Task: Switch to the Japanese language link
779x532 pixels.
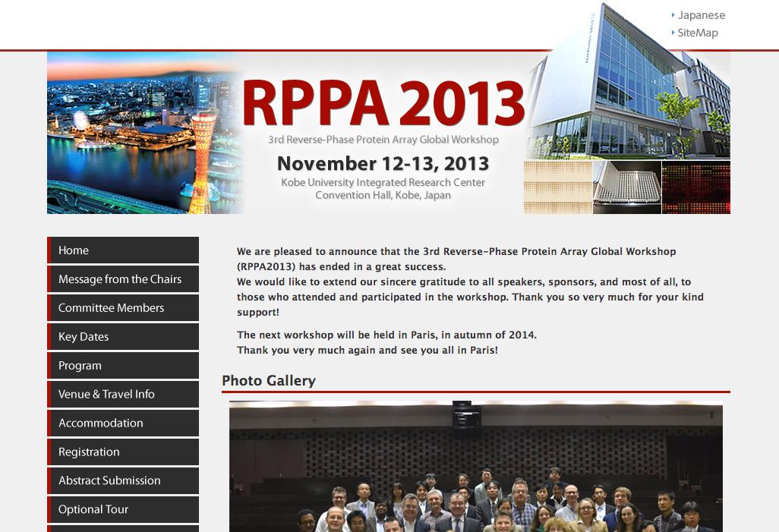Action: [x=701, y=15]
